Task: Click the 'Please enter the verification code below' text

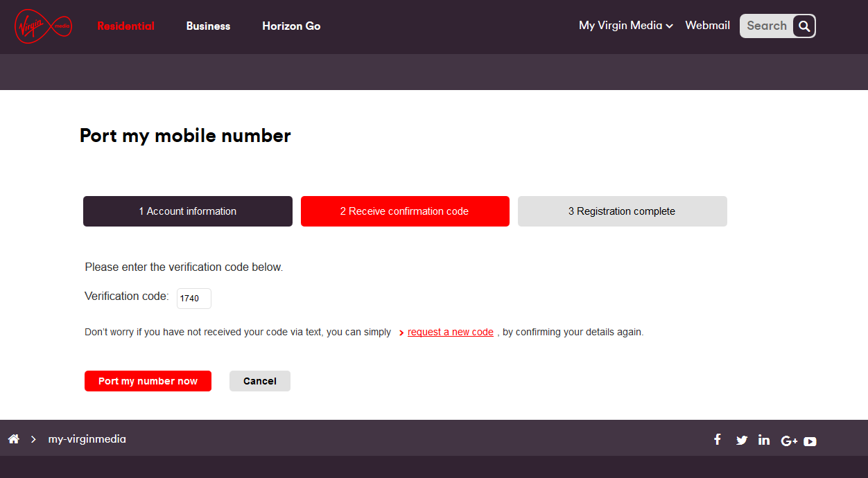Action: pyautogui.click(x=184, y=267)
